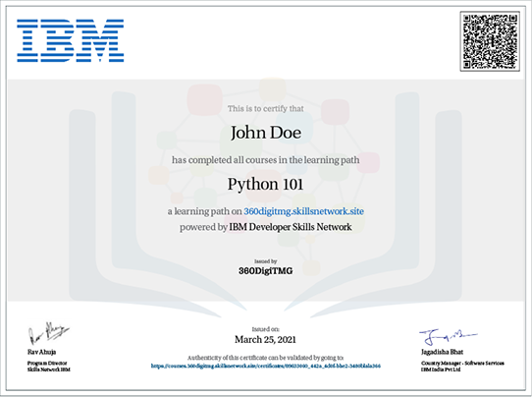The image size is (532, 397).
Task: Select the name John Doe
Action: 266,133
